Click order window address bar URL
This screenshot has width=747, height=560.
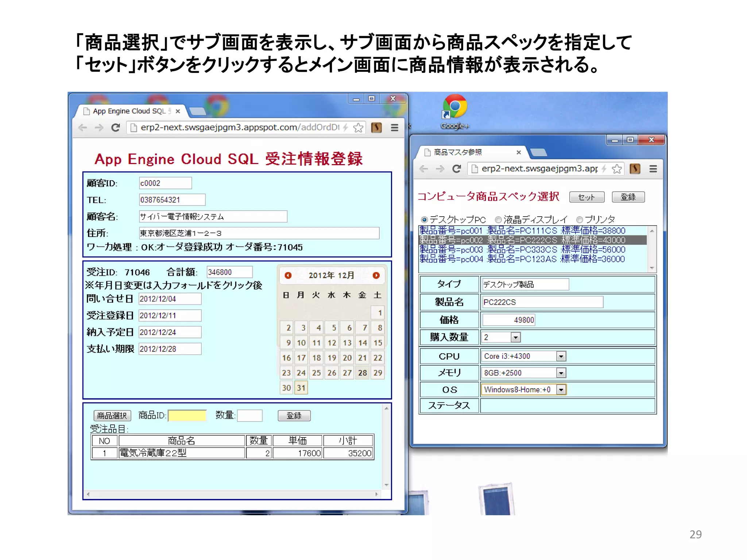pyautogui.click(x=240, y=128)
